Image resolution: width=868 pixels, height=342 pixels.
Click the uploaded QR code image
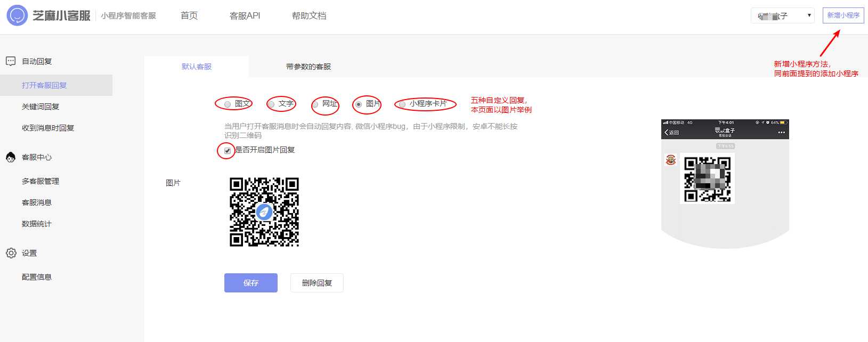point(264,212)
